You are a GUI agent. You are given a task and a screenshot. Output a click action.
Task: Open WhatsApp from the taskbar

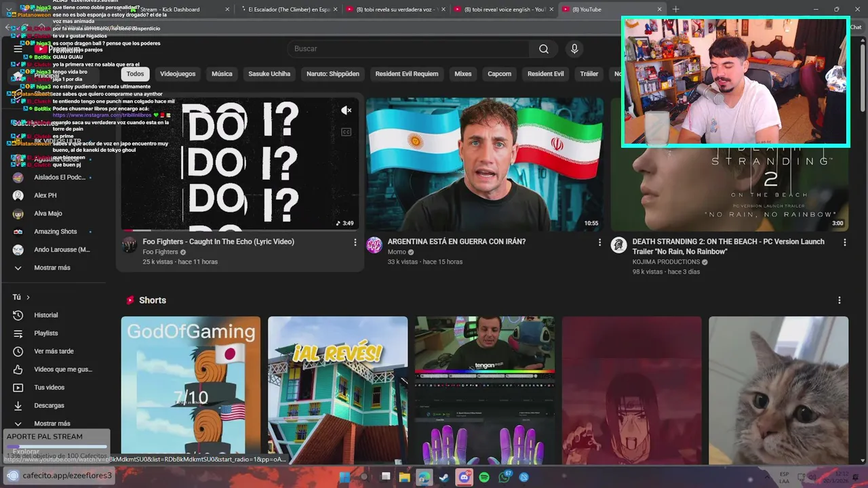(504, 477)
